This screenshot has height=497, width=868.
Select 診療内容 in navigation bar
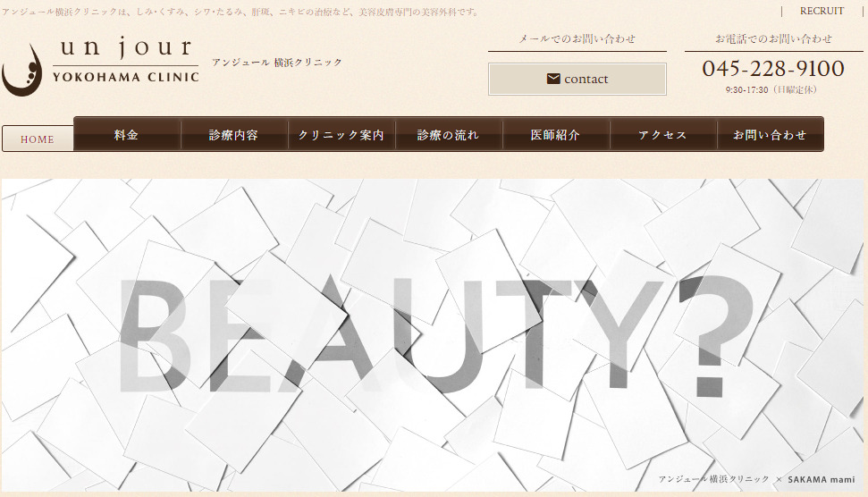click(234, 135)
